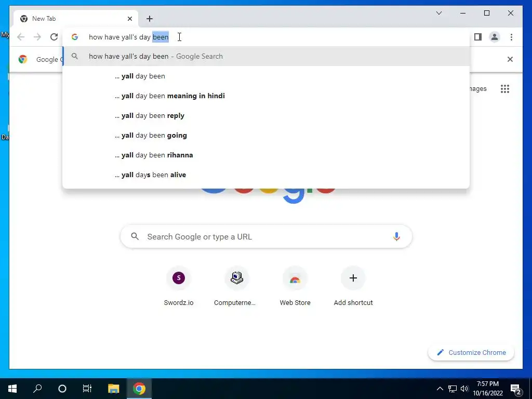The image size is (532, 399).
Task: Open the Chrome side panel
Action: [x=478, y=37]
